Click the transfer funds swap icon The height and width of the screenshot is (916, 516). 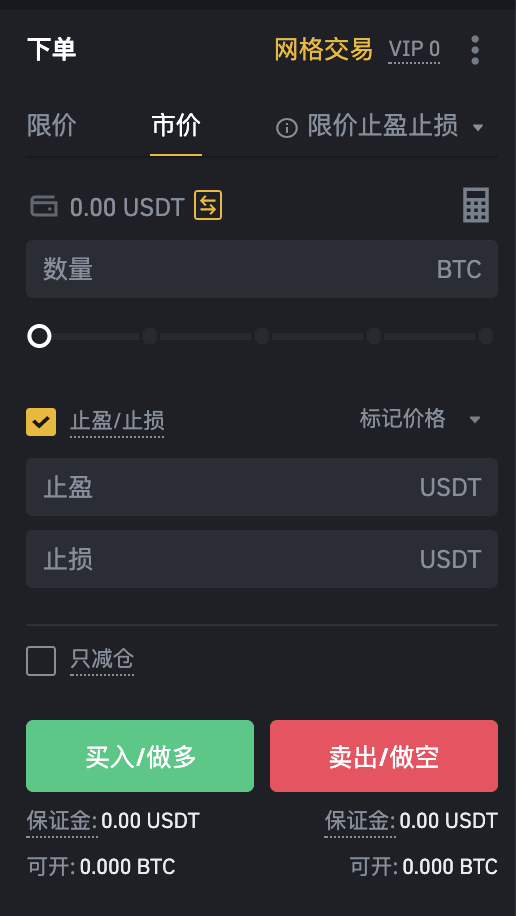[208, 205]
